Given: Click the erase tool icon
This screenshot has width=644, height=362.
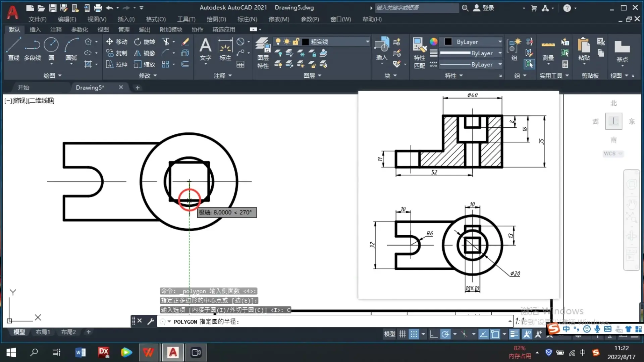Looking at the screenshot, I should pos(185,42).
